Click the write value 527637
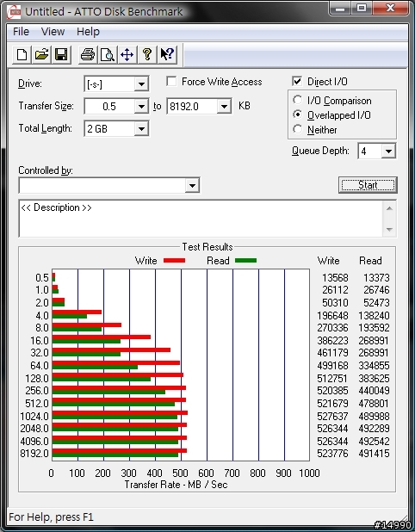The width and height of the screenshot is (415, 532). coord(332,416)
